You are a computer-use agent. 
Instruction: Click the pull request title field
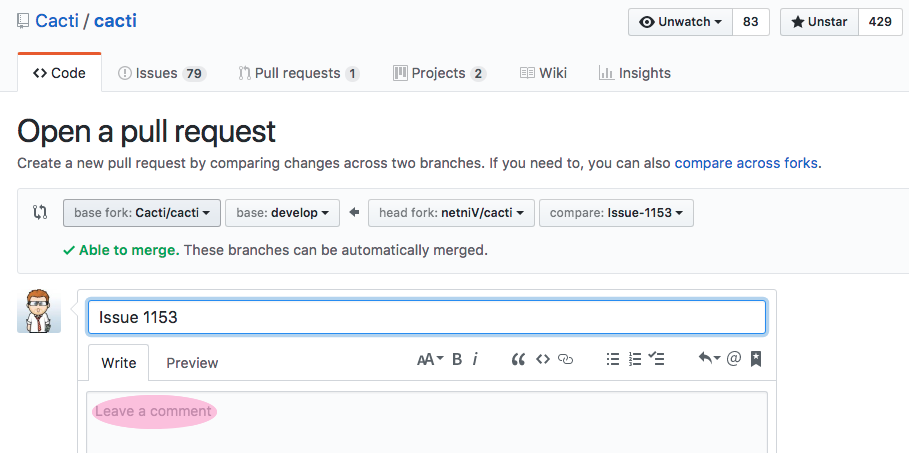[427, 317]
